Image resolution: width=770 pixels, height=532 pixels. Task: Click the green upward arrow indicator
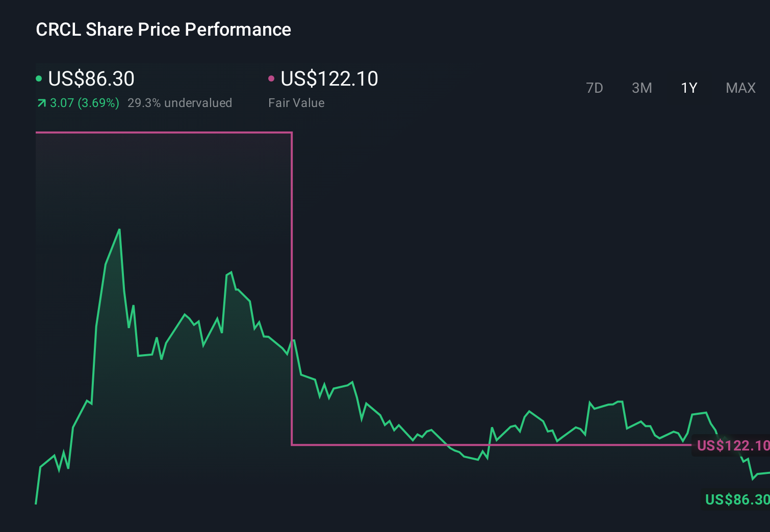click(x=41, y=103)
